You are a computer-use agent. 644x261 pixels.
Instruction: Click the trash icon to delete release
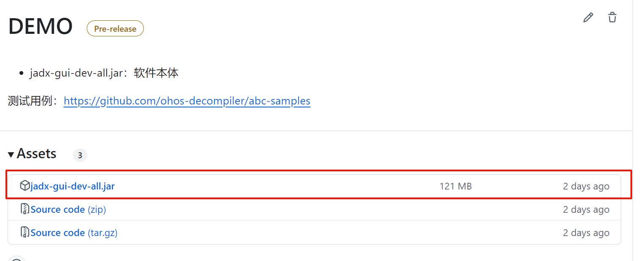(x=612, y=17)
